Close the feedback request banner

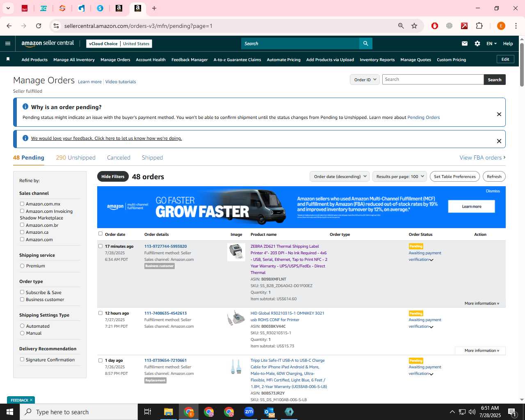coord(499,141)
